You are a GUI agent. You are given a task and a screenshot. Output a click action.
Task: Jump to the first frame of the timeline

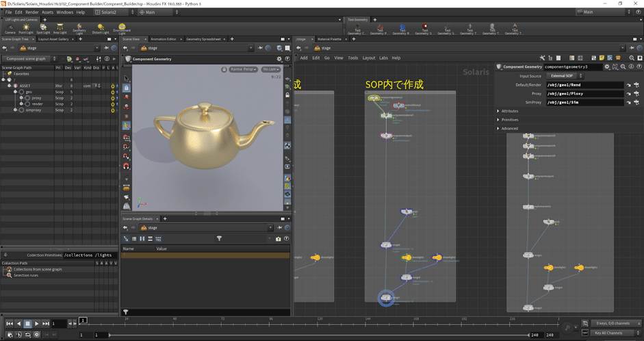click(10, 323)
